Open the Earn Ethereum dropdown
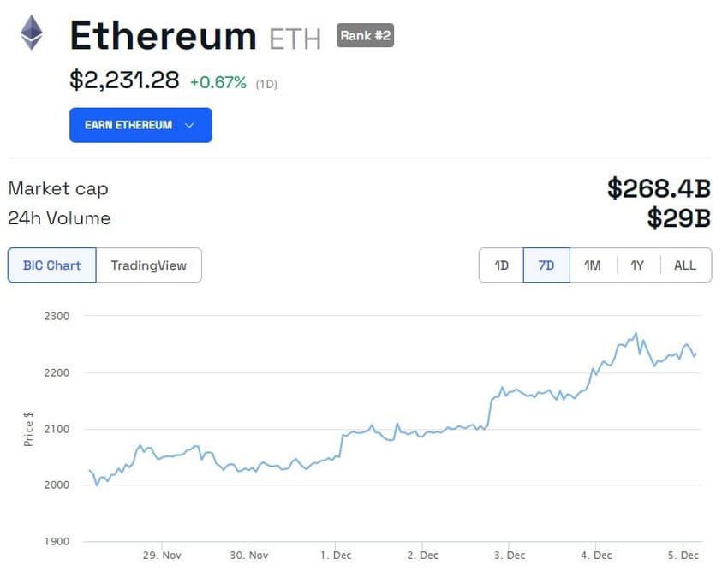728x583 pixels. (x=140, y=125)
